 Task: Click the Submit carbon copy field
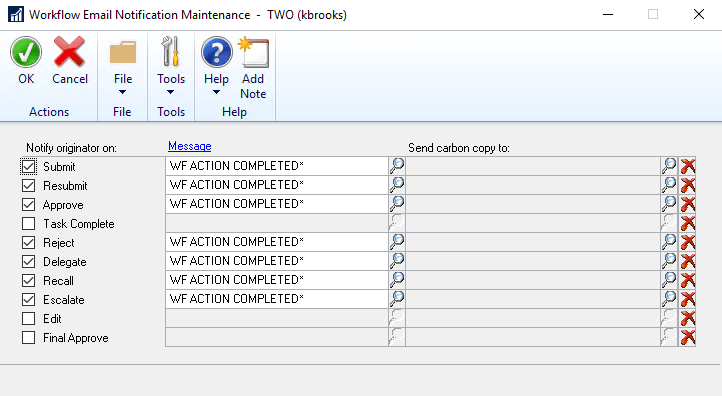pyautogui.click(x=533, y=166)
